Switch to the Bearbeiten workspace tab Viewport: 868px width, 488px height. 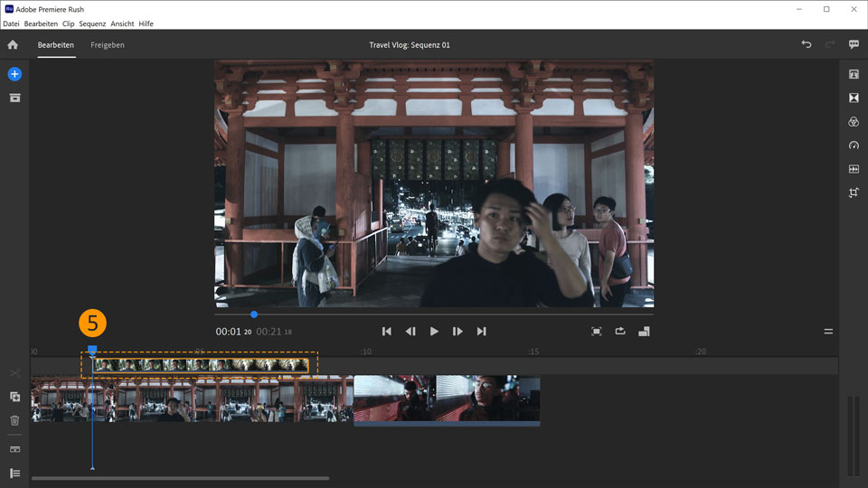[x=56, y=45]
